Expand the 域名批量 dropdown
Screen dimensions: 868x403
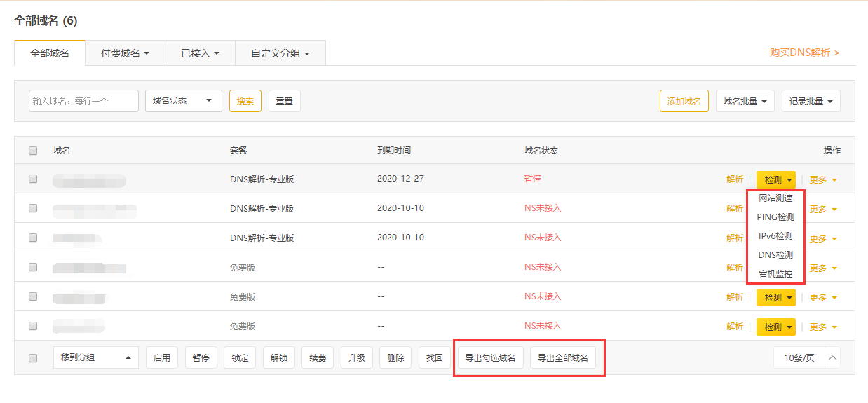click(745, 101)
